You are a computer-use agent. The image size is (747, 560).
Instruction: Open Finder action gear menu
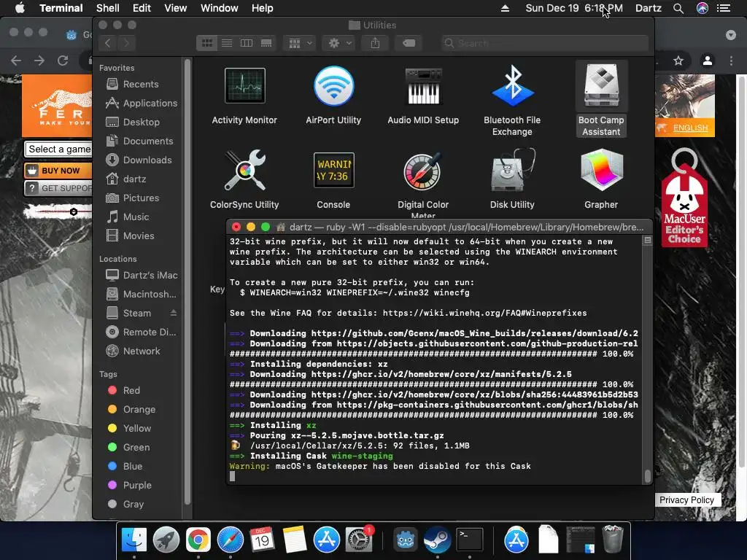[x=340, y=43]
